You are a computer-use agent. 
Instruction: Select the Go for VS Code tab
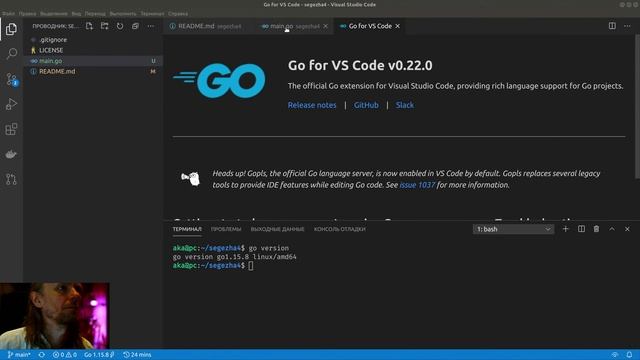pos(370,26)
